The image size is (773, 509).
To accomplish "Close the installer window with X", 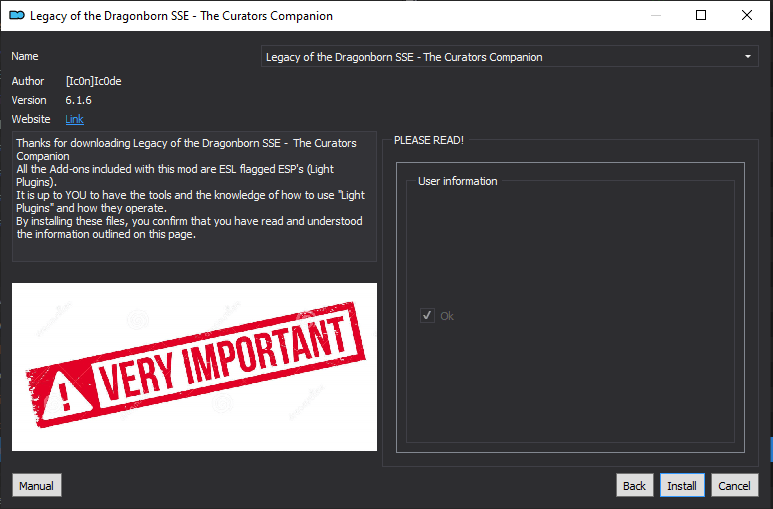I will (x=747, y=15).
